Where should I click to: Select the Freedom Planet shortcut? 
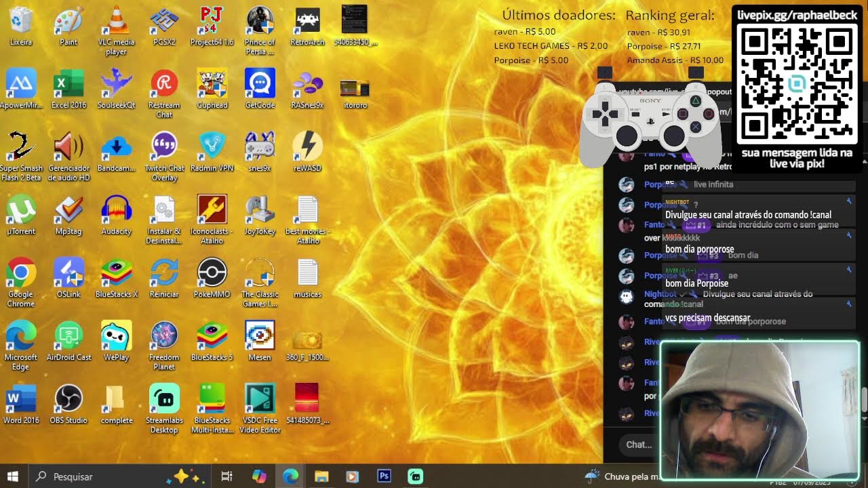click(164, 346)
